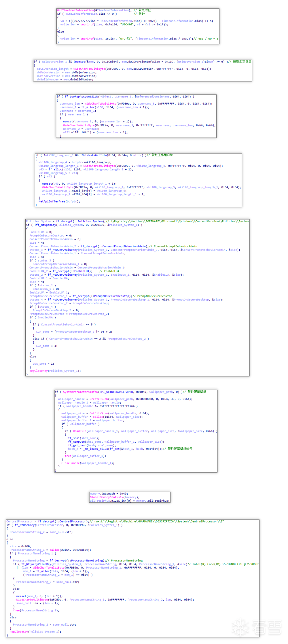The image size is (288, 644).
Task: Click the CreateFileW function name
Action: tap(98, 399)
